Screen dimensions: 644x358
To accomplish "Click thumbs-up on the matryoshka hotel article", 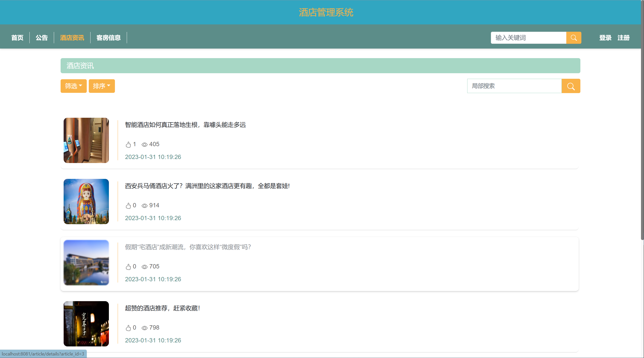I will (128, 206).
